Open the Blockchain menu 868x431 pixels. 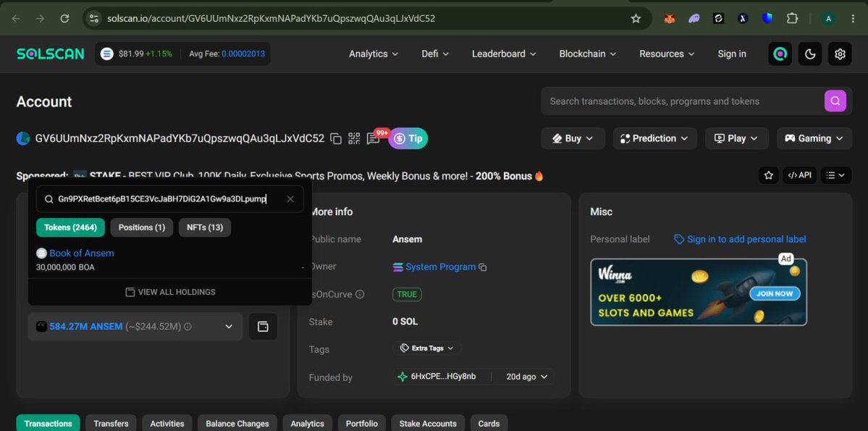pos(587,54)
